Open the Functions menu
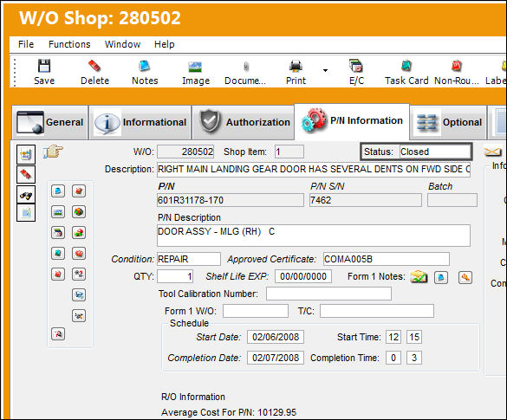This screenshot has height=420, width=507. [69, 44]
